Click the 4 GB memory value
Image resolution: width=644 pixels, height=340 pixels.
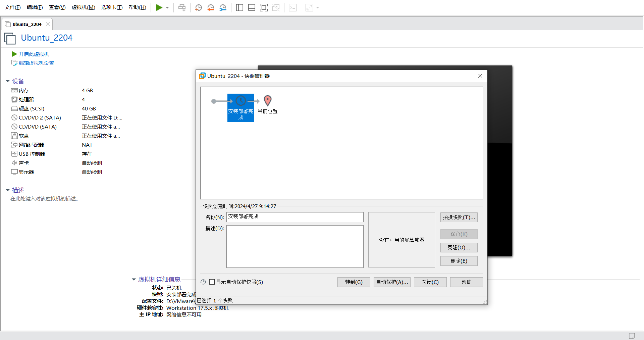pyautogui.click(x=87, y=90)
